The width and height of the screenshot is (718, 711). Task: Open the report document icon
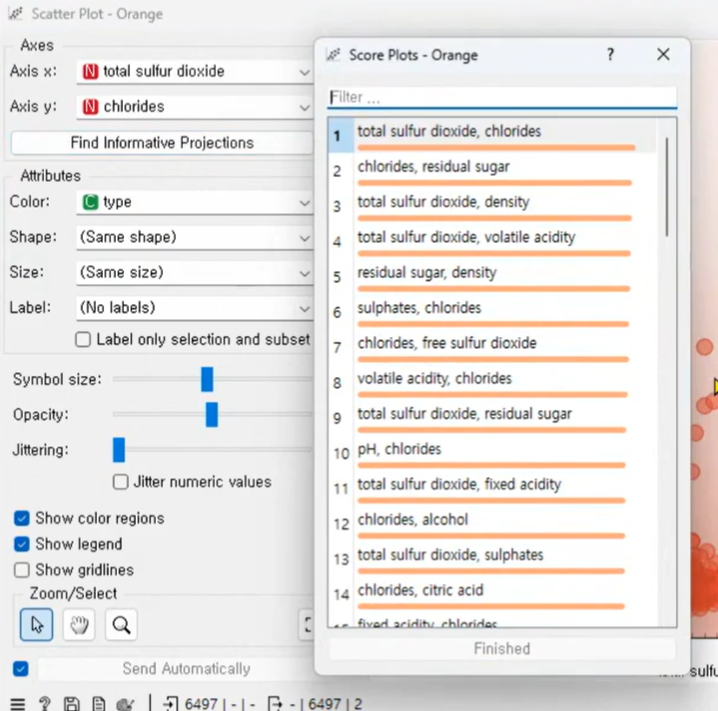tap(98, 704)
